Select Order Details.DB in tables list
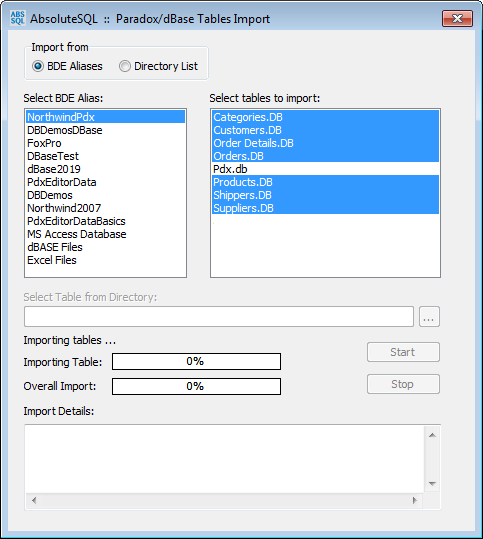Image resolution: width=483 pixels, height=539 pixels. (326, 143)
